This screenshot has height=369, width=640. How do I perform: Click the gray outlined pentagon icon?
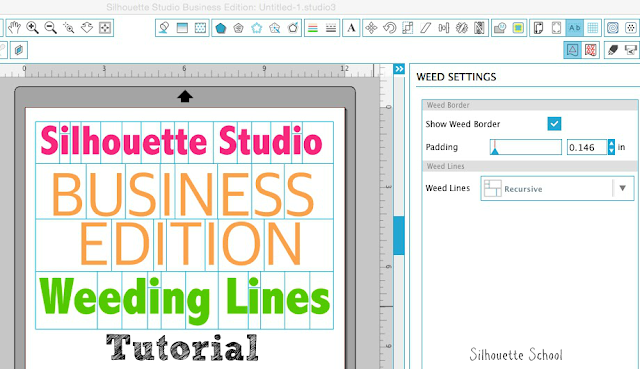pos(238,28)
